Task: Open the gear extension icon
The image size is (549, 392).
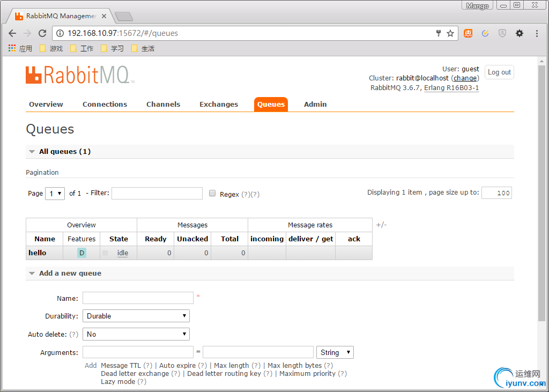Action: [519, 33]
